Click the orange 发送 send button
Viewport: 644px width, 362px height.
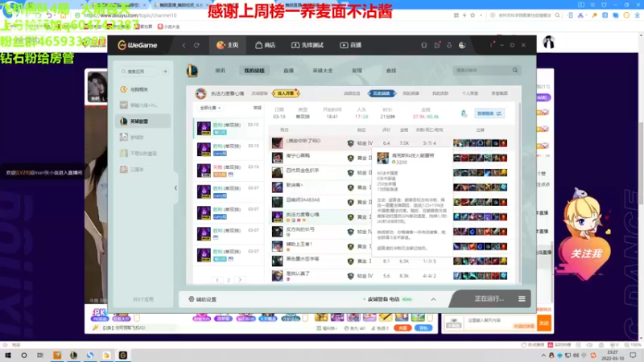[x=544, y=323]
